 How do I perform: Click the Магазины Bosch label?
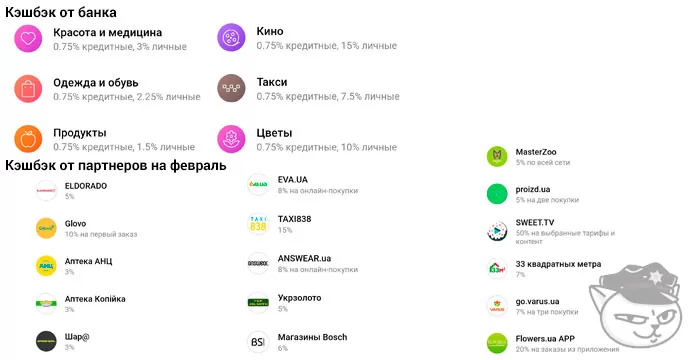(x=312, y=337)
